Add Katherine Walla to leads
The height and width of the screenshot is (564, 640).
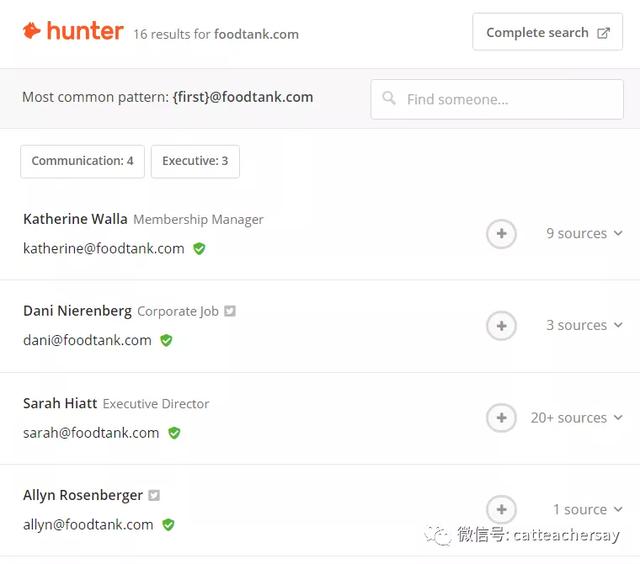tap(501, 234)
